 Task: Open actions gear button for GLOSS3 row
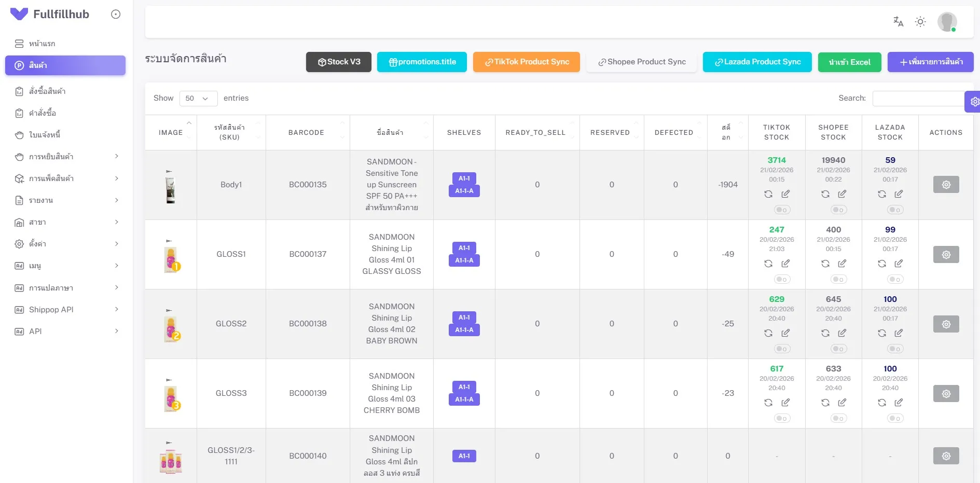coord(946,394)
